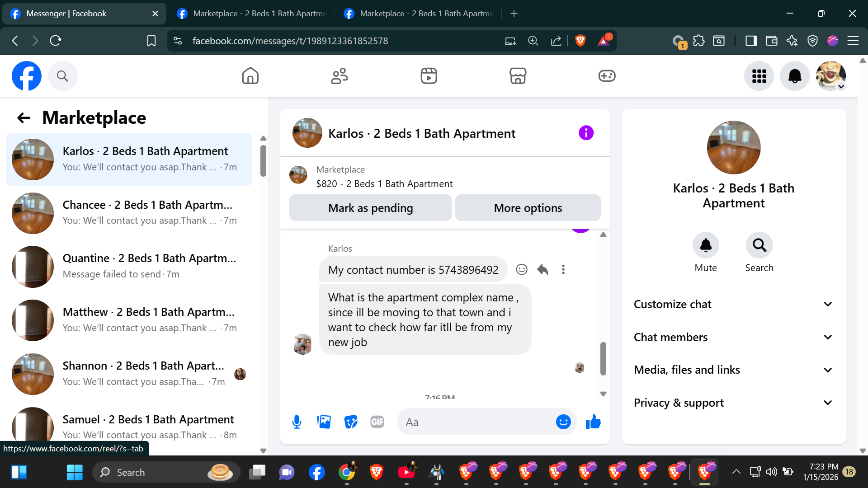Attach a photo using image icon

[x=324, y=422]
